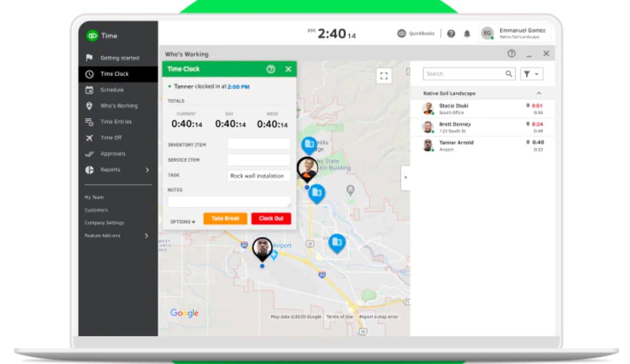Click help icon in Time Clock popup
The height and width of the screenshot is (364, 630).
click(271, 69)
